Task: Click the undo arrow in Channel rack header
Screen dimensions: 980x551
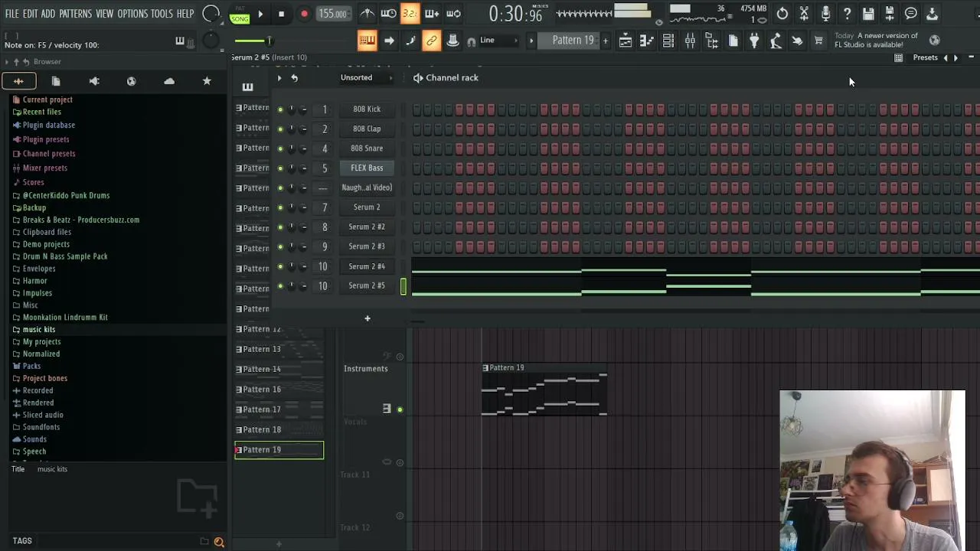Action: (294, 78)
